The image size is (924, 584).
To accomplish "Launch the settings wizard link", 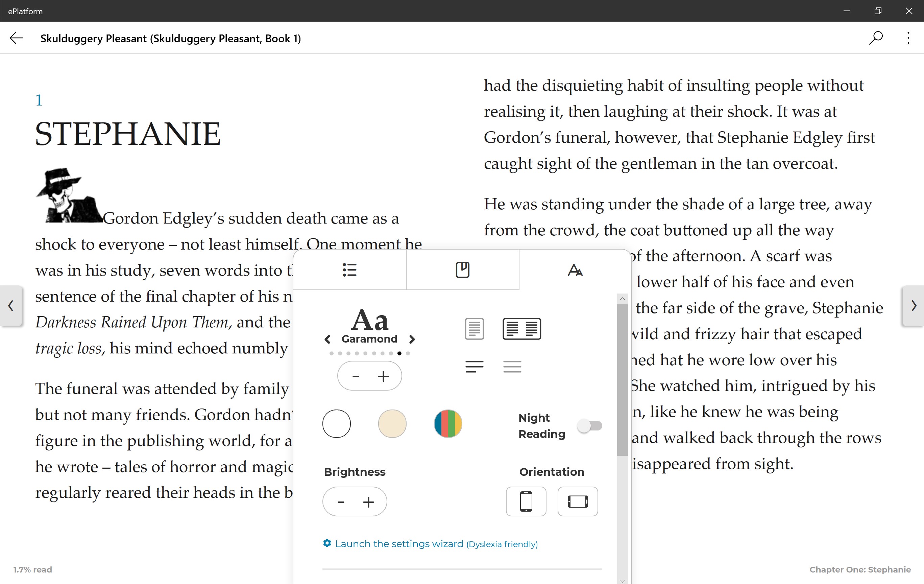I will (x=399, y=544).
